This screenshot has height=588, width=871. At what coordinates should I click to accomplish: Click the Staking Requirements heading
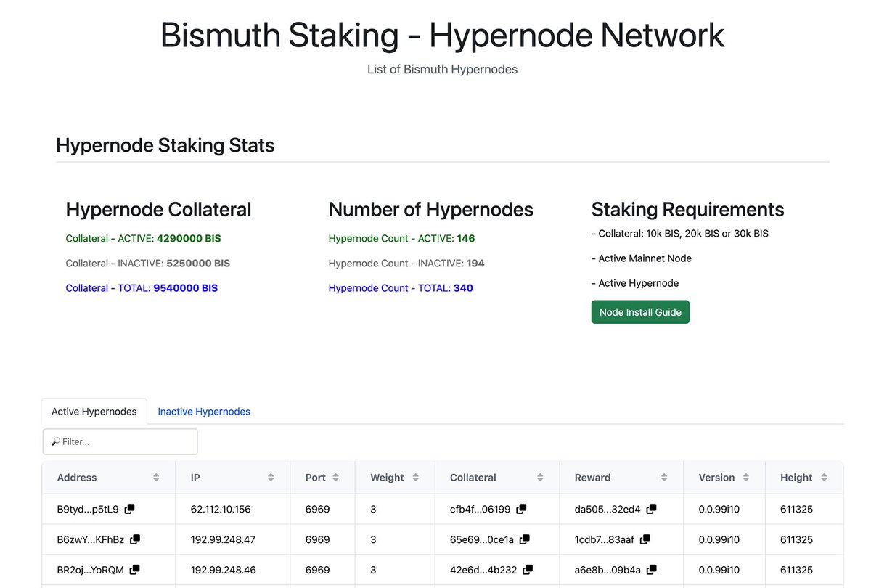pyautogui.click(x=688, y=210)
